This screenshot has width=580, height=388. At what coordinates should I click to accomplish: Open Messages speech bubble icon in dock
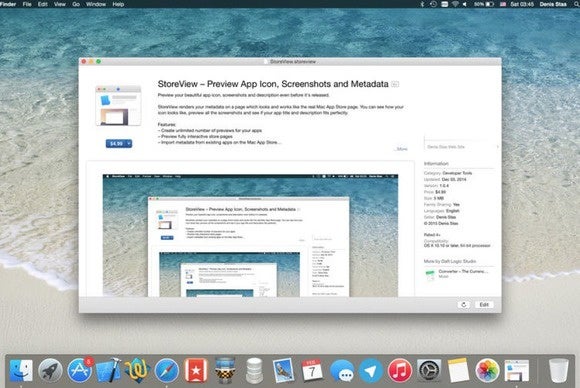[x=341, y=370]
